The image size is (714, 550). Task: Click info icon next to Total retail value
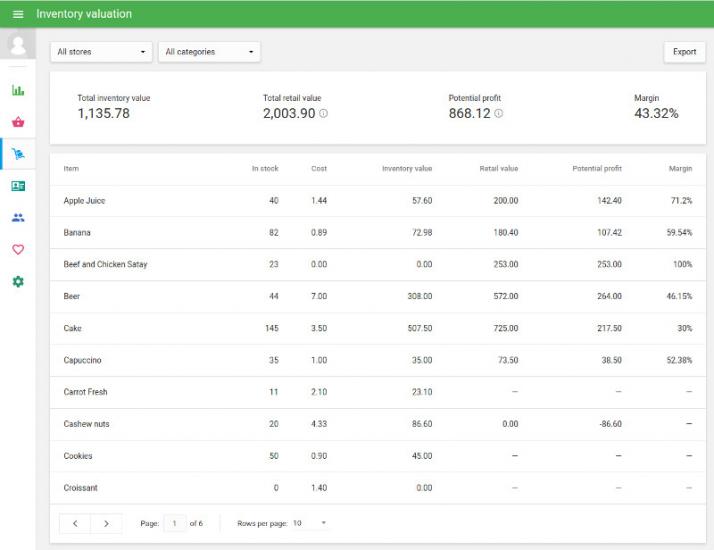pyautogui.click(x=323, y=114)
